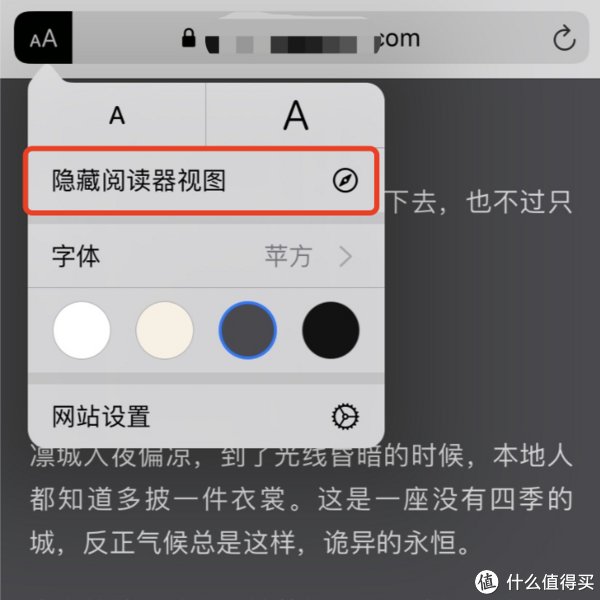
Task: Click the article paragraph starting 都知道多披
Action: coord(301,499)
